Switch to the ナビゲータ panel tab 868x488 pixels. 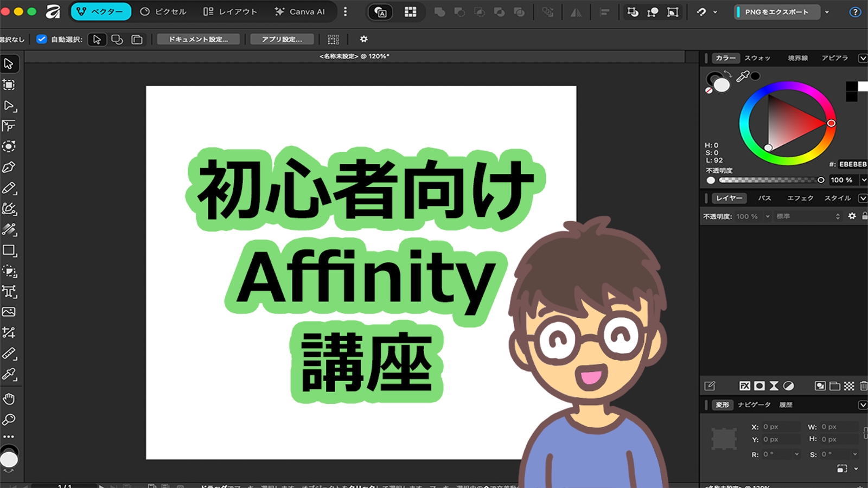754,405
